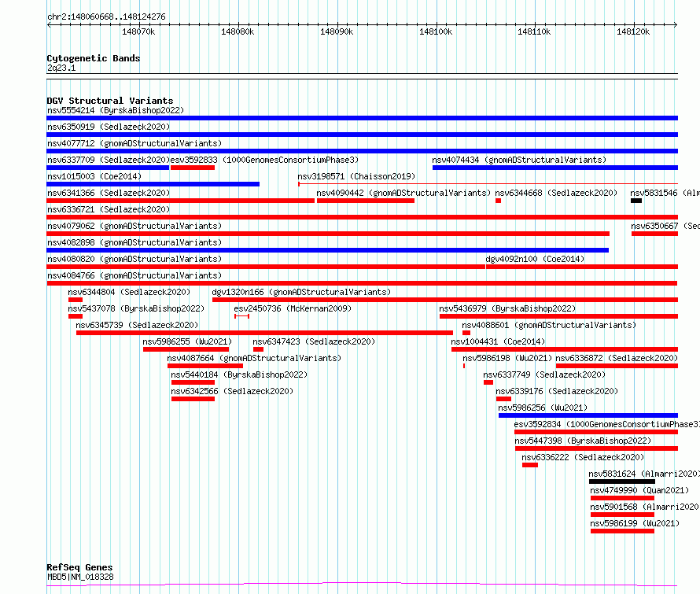Click the nsv5831624 (Almarri2020) label
Screen dimensions: 700x594
coord(644,474)
